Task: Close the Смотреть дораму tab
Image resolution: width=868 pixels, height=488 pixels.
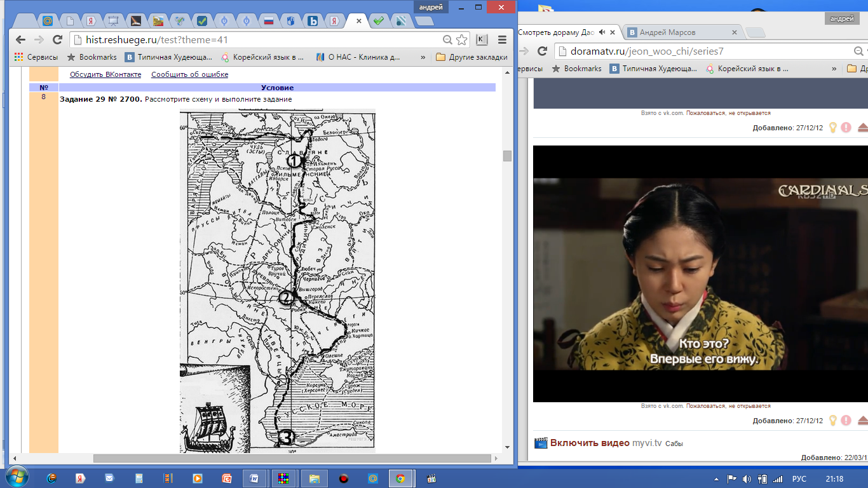Action: tap(612, 32)
